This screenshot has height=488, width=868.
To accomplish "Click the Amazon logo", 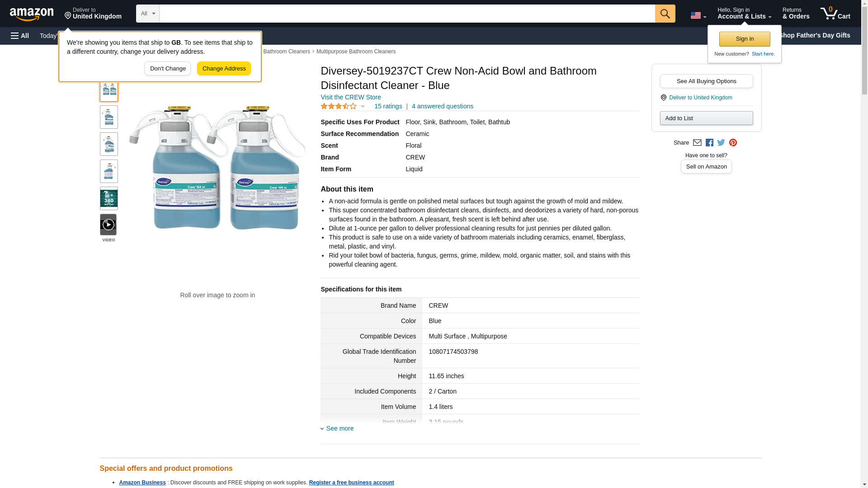I will (32, 14).
